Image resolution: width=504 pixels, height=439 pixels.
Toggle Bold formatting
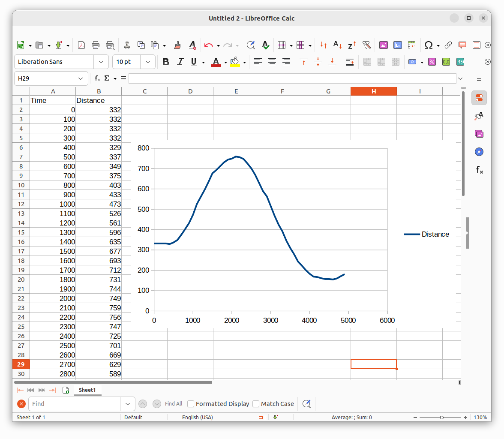[166, 62]
